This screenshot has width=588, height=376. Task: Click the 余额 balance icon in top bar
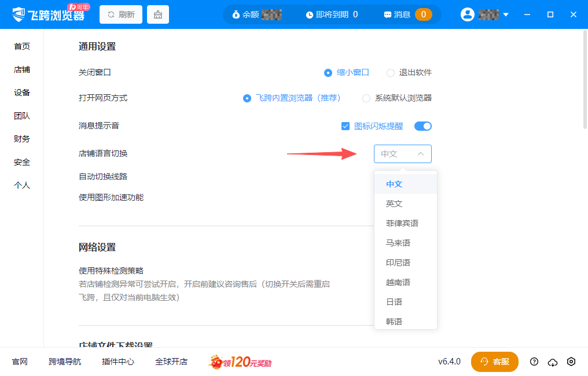[x=237, y=14]
